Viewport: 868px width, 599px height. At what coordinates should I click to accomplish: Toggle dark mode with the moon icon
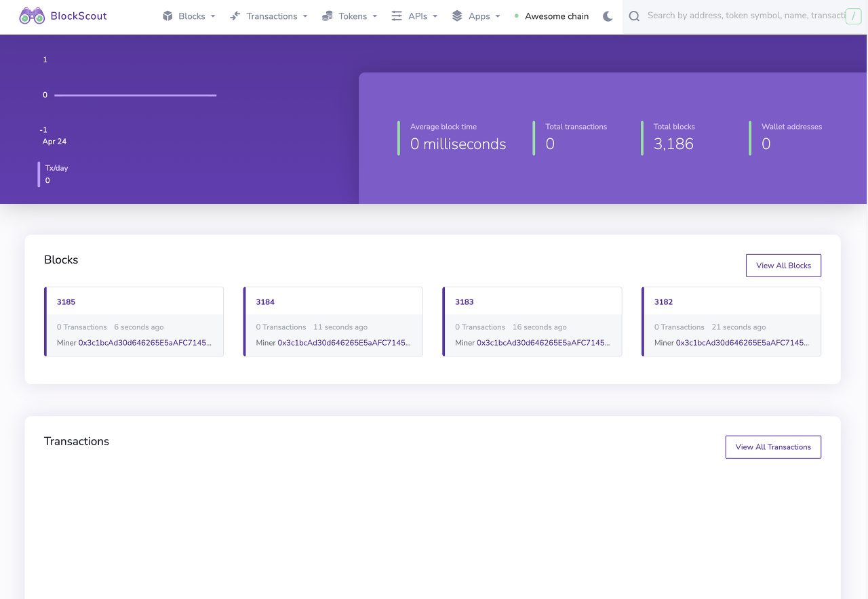pyautogui.click(x=608, y=16)
